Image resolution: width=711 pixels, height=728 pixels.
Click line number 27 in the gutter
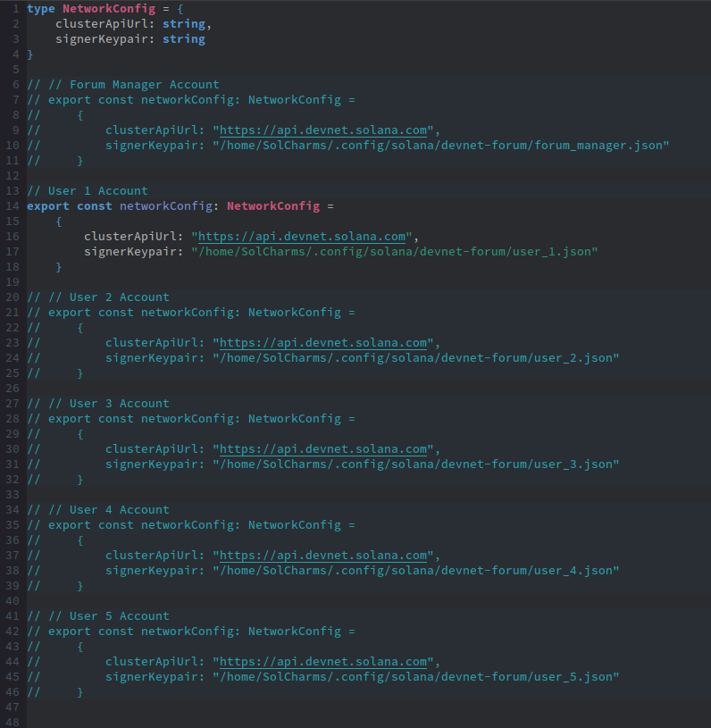pos(13,404)
